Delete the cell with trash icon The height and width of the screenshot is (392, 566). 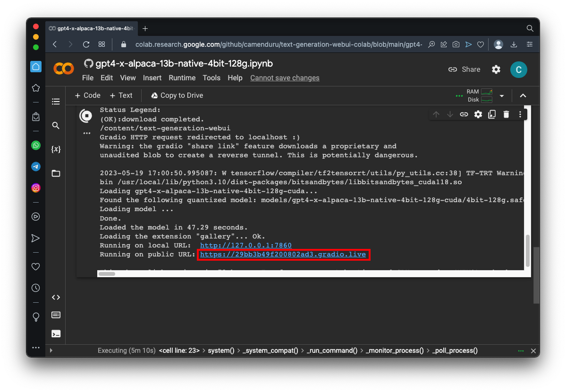pyautogui.click(x=506, y=114)
